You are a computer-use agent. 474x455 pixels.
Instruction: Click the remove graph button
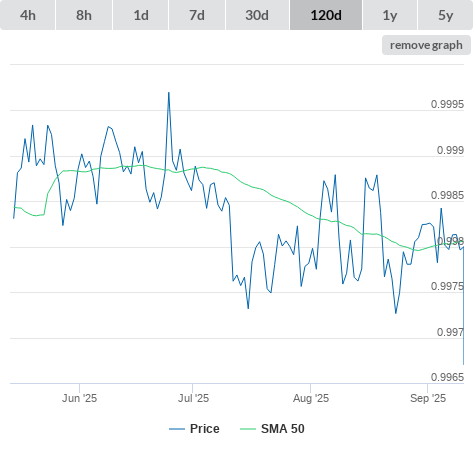[x=426, y=45]
